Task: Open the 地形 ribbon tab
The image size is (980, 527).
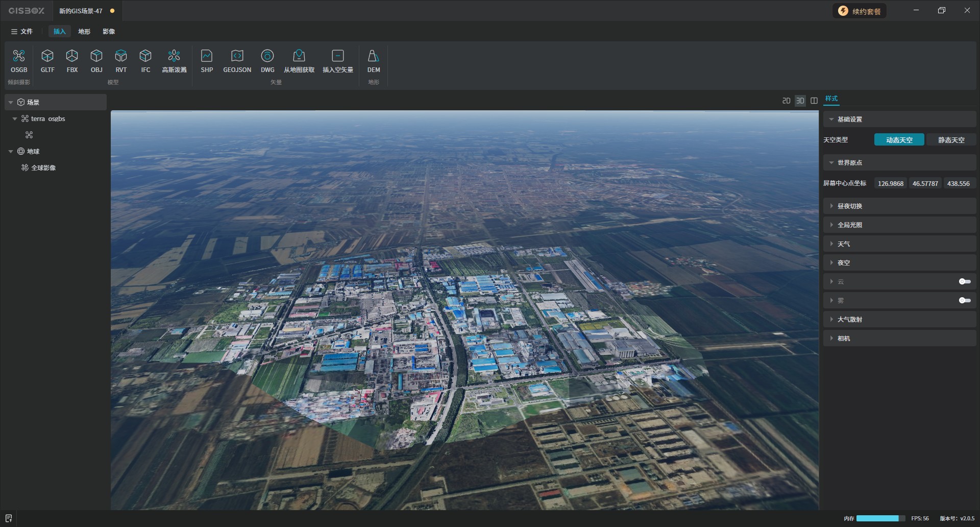Action: [84, 32]
